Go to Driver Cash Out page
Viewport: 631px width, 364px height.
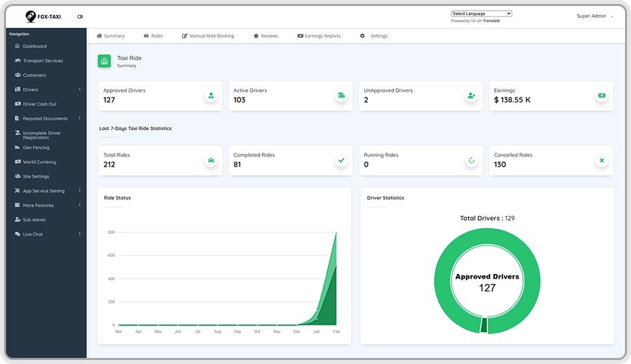click(x=39, y=104)
